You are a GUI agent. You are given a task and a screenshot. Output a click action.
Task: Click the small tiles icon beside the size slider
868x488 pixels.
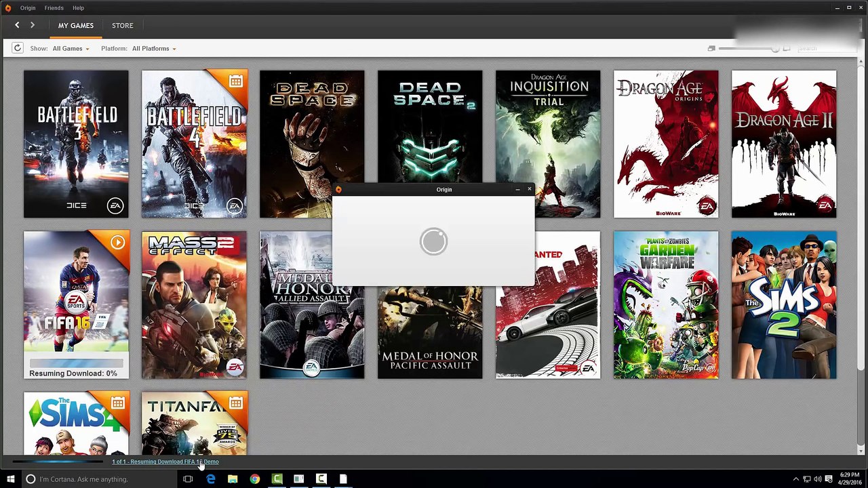click(711, 48)
